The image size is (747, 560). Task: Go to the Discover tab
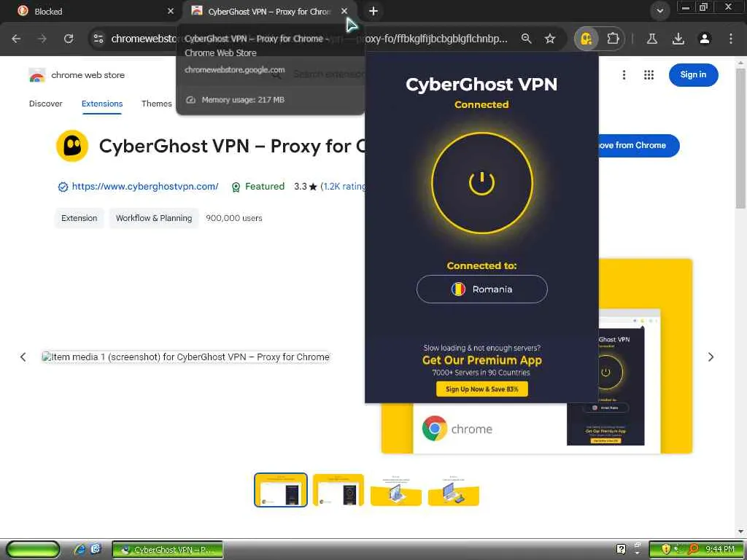(x=46, y=104)
